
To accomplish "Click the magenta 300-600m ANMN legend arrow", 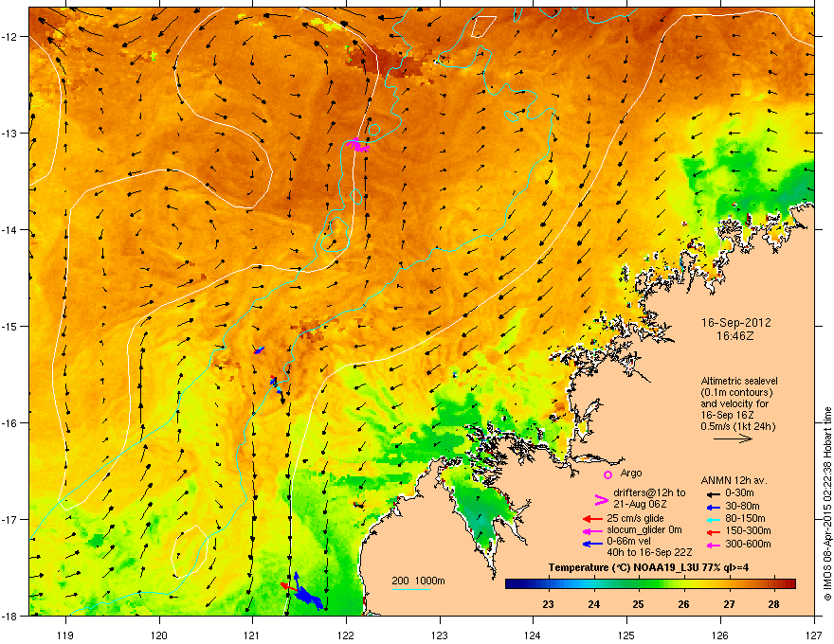I will click(x=714, y=545).
